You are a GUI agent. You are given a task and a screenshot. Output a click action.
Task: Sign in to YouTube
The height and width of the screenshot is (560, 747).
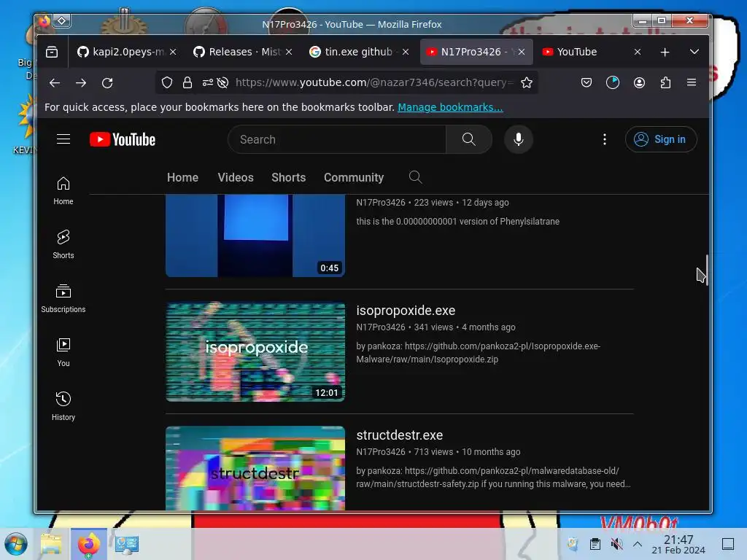661,139
